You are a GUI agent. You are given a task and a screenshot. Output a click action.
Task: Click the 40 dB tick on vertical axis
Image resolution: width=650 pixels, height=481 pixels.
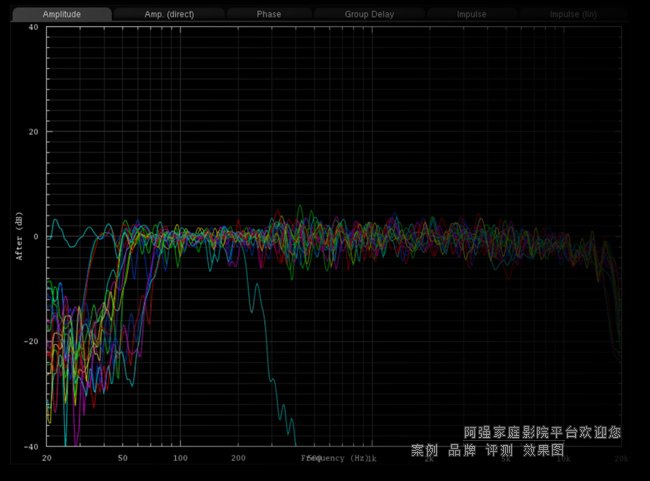coord(34,28)
